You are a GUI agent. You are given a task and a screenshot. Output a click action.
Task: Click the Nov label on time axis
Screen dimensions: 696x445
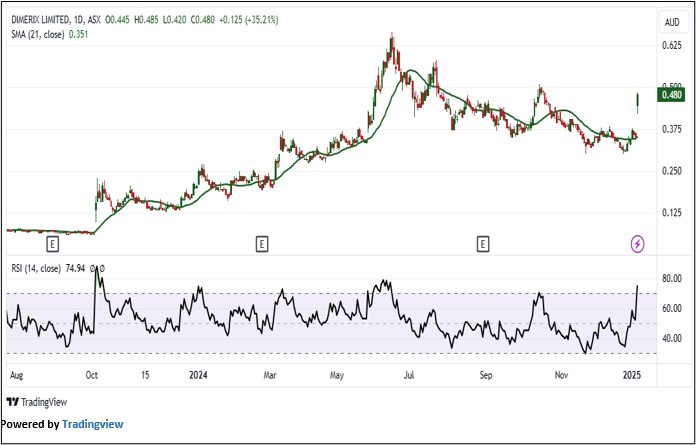[562, 375]
